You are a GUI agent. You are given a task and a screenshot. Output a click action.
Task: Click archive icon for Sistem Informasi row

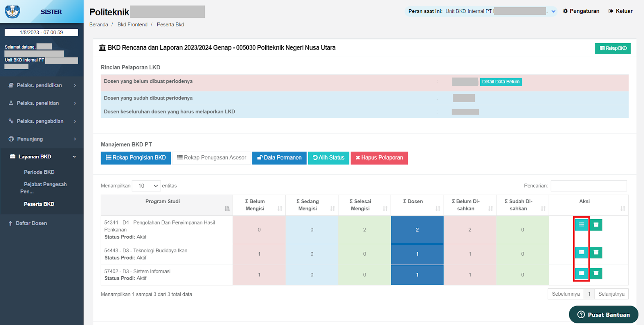pos(596,274)
